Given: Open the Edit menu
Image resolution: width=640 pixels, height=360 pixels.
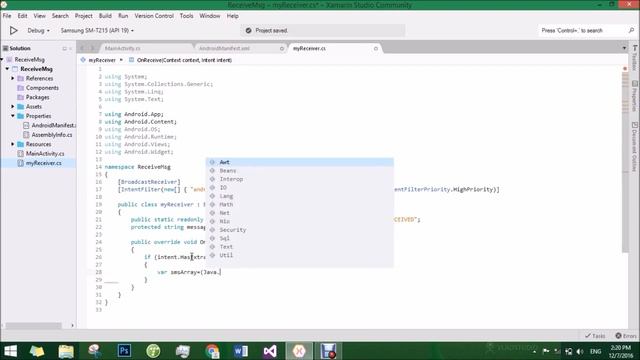Looking at the screenshot, I should (x=22, y=16).
